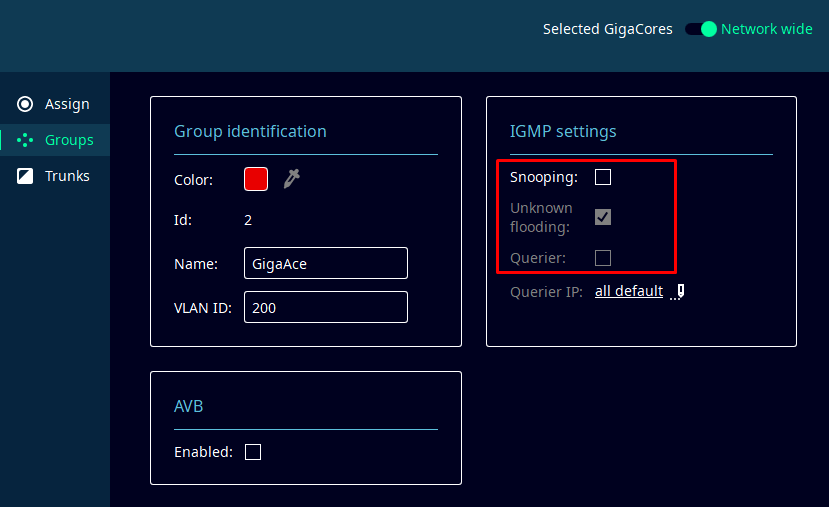Enable IGMP Snooping checkbox
Viewport: 829px width, 507px height.
603,177
